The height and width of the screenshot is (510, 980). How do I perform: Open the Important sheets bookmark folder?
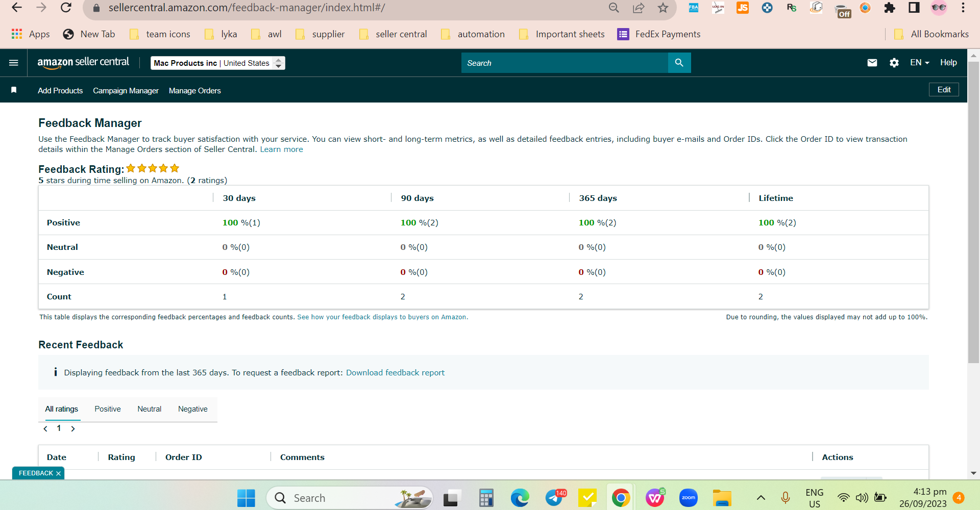coord(561,34)
